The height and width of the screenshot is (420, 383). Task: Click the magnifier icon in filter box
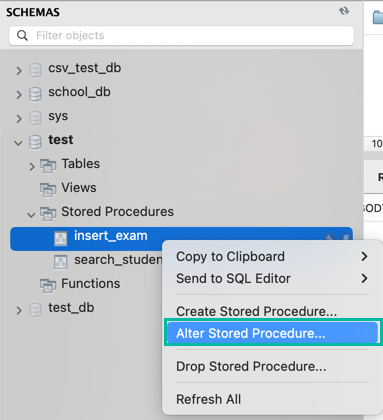coord(22,35)
